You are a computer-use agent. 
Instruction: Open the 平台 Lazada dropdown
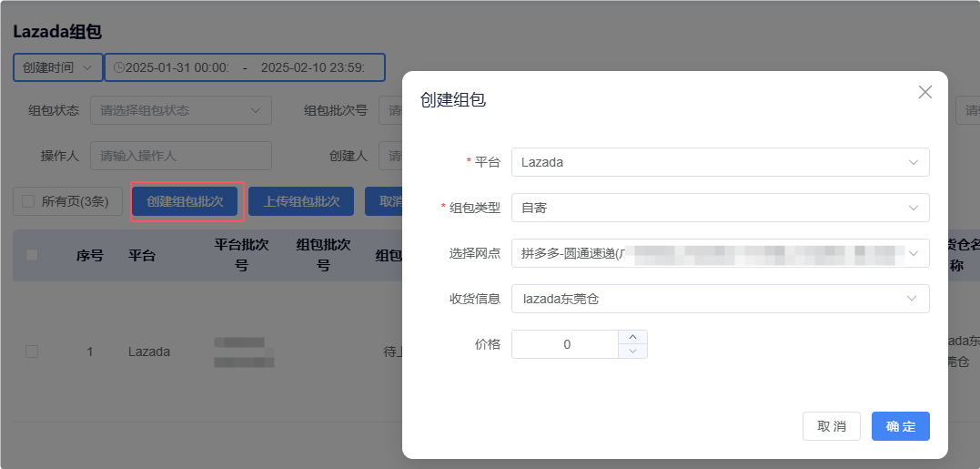tap(719, 162)
